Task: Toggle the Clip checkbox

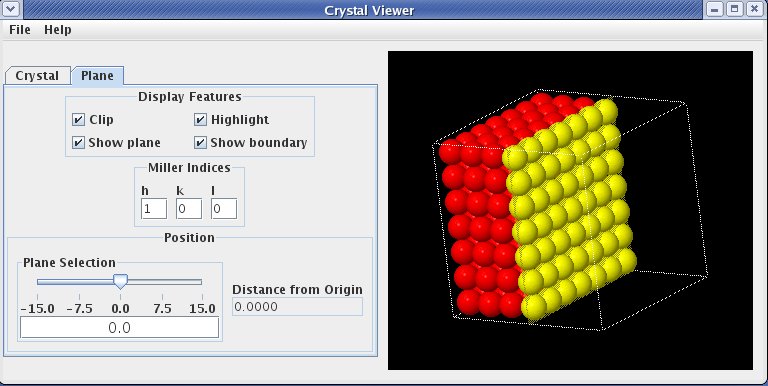Action: coord(78,120)
